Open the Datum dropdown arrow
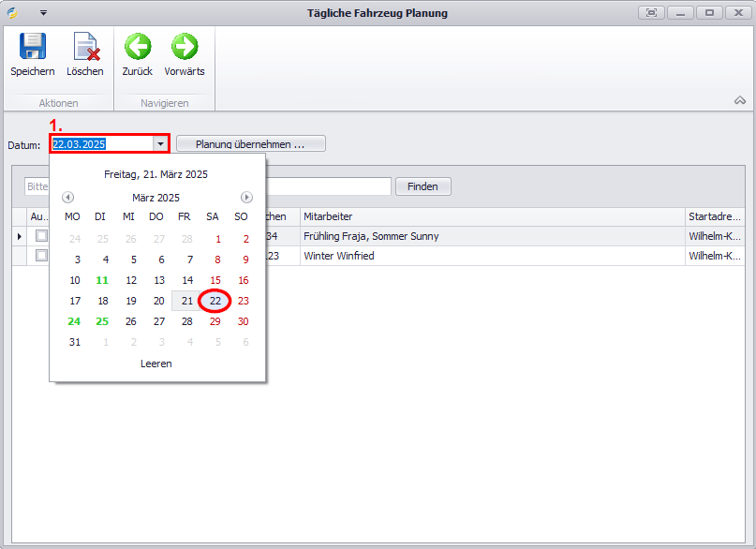 coord(161,144)
